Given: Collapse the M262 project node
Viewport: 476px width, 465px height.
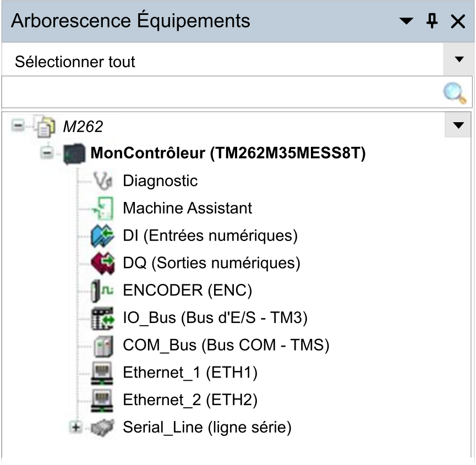Looking at the screenshot, I should coord(18,125).
